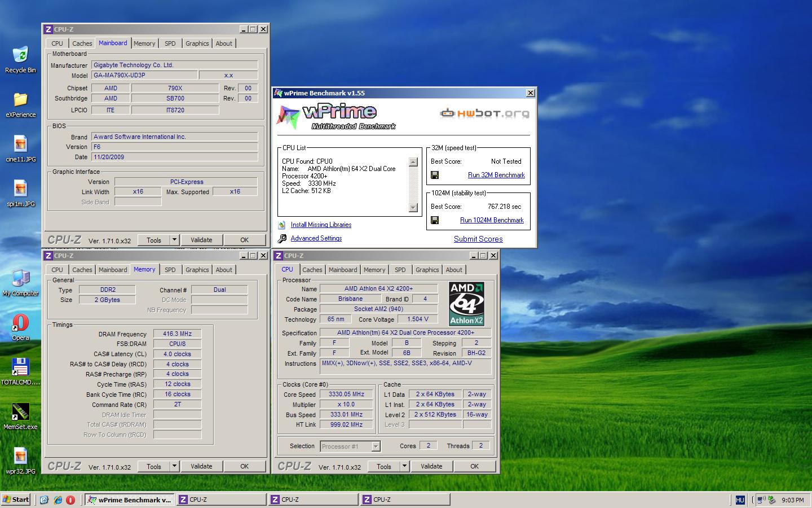Open Tools dropdown arrow in Mainboard CPU-Z window
812x508 pixels.
click(x=174, y=240)
